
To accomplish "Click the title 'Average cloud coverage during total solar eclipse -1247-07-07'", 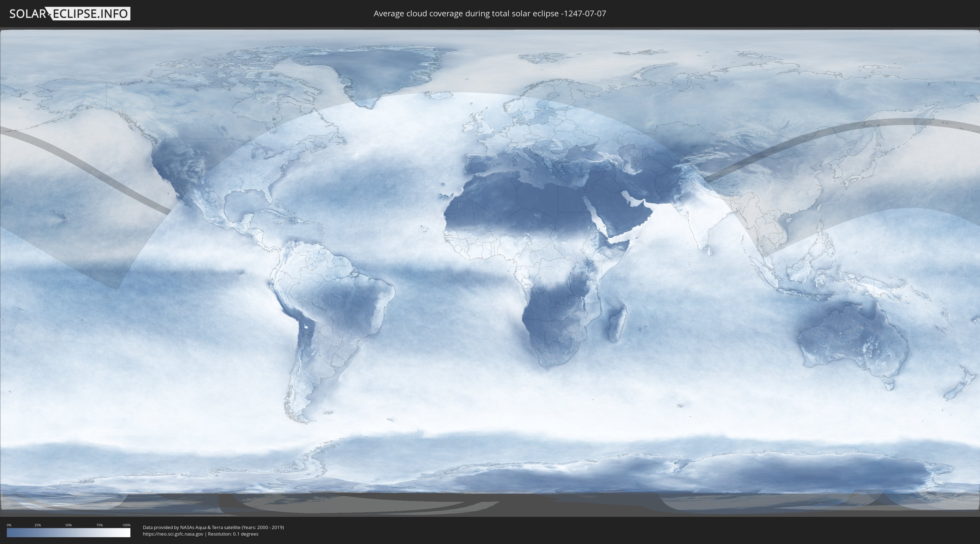I will pyautogui.click(x=490, y=14).
